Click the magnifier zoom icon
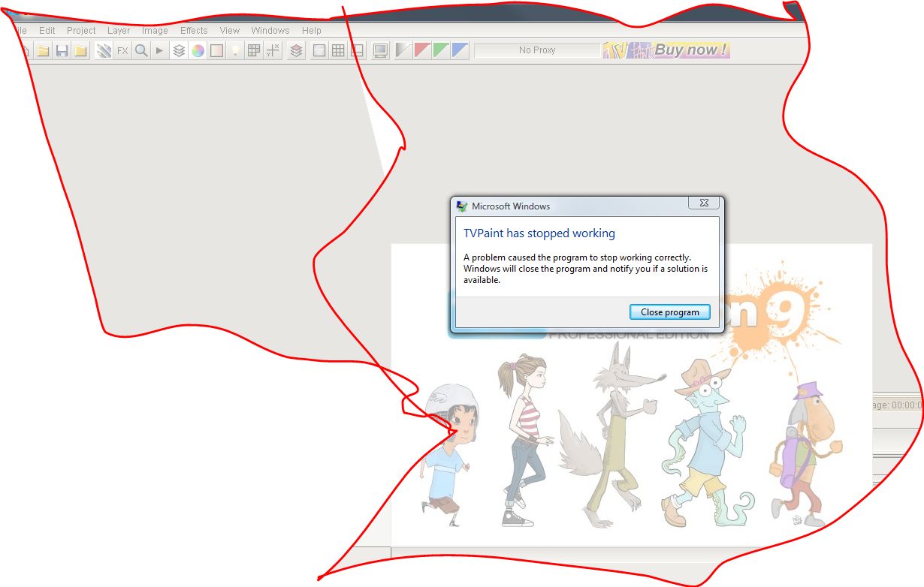The image size is (924, 587). (140, 50)
